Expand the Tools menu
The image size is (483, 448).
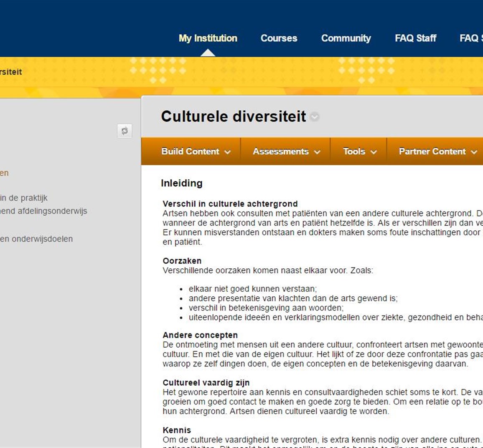click(x=358, y=151)
